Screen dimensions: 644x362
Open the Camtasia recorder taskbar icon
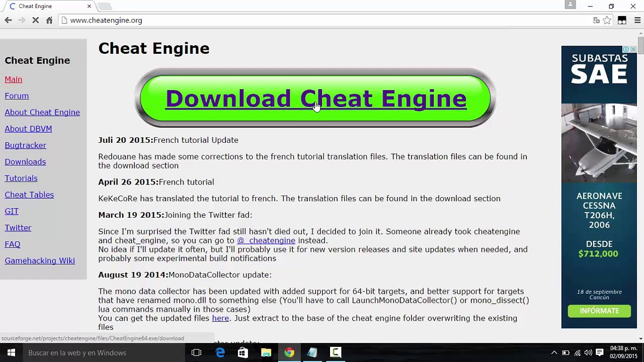336,352
